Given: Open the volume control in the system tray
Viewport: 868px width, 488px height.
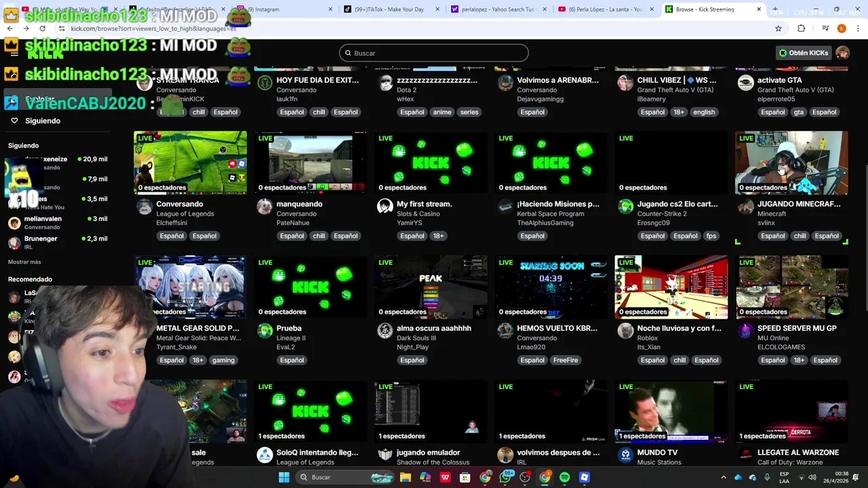Looking at the screenshot, I should (811, 477).
